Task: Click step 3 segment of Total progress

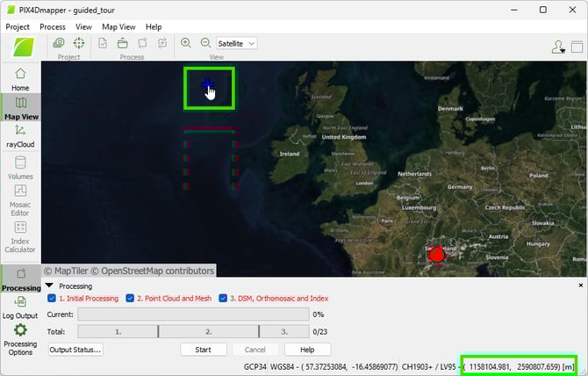Action: pos(284,332)
